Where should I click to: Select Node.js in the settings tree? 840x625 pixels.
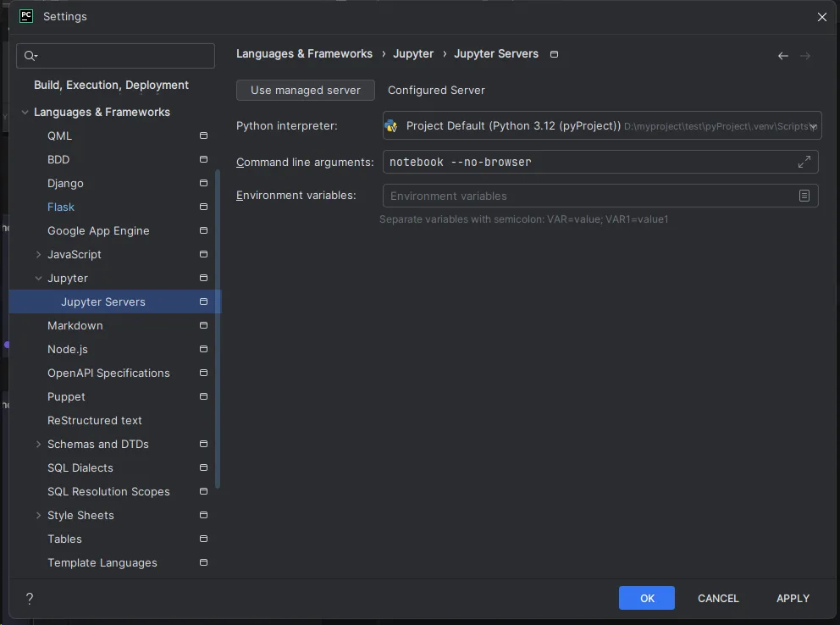[68, 349]
